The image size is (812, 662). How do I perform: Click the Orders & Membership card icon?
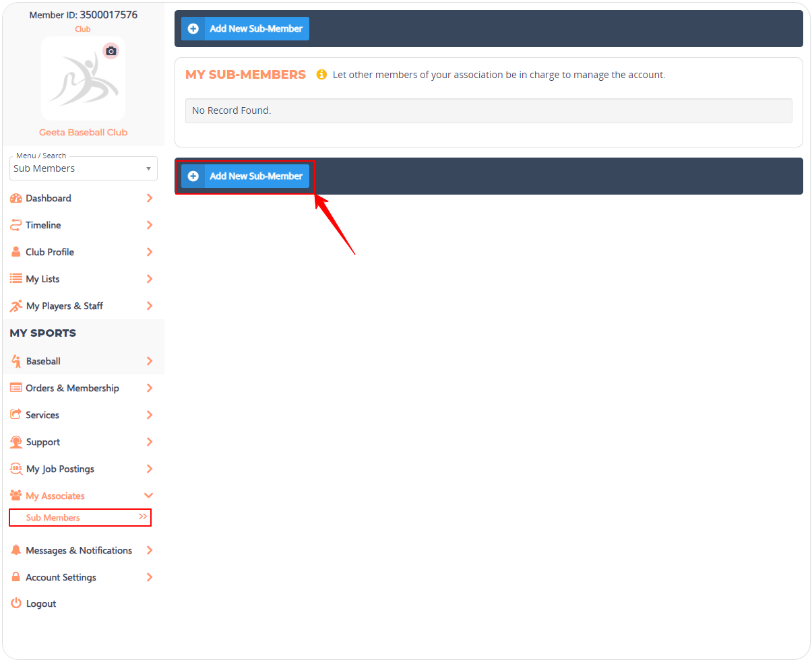[16, 388]
